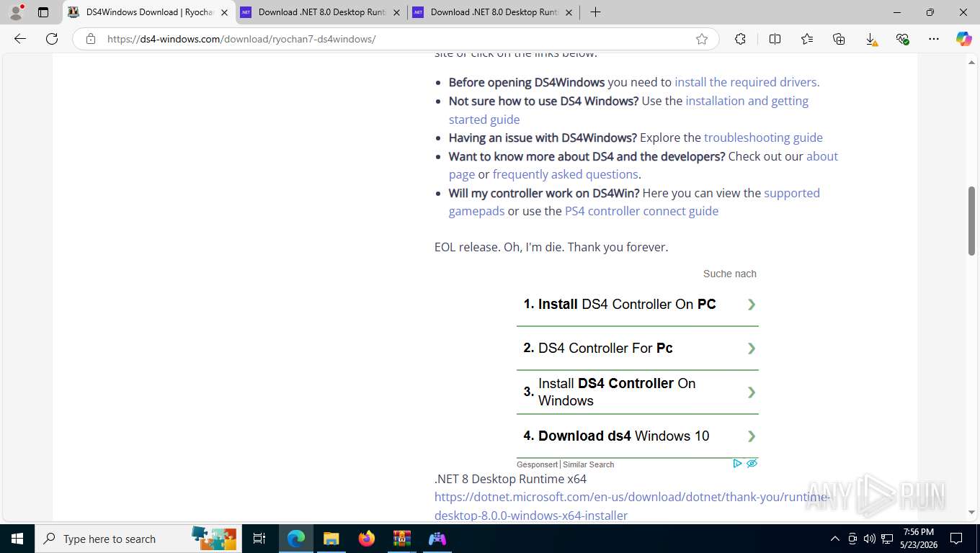
Task: Open WinRAR from the taskbar
Action: coord(401,539)
